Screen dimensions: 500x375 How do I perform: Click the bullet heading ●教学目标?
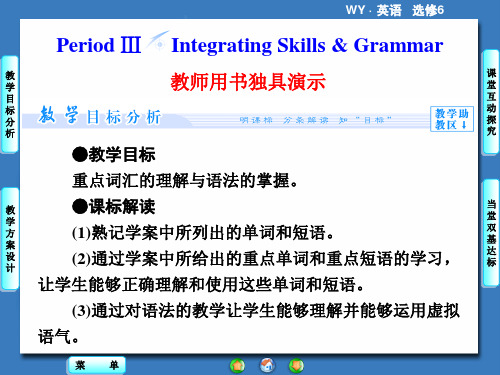(x=114, y=155)
